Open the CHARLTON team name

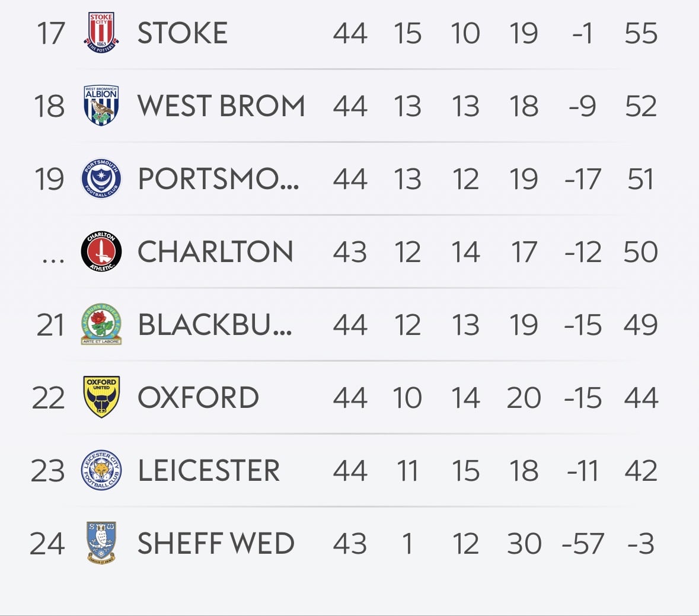pyautogui.click(x=215, y=251)
